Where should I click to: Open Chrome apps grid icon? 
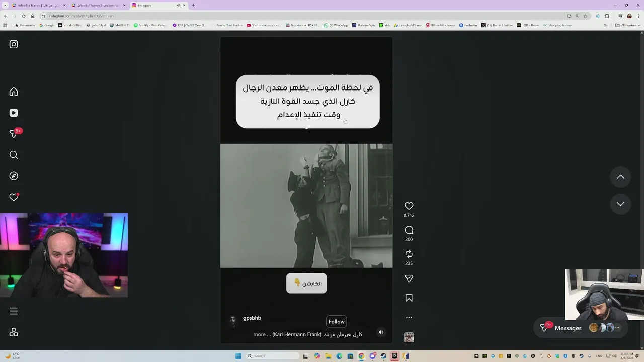point(6,25)
